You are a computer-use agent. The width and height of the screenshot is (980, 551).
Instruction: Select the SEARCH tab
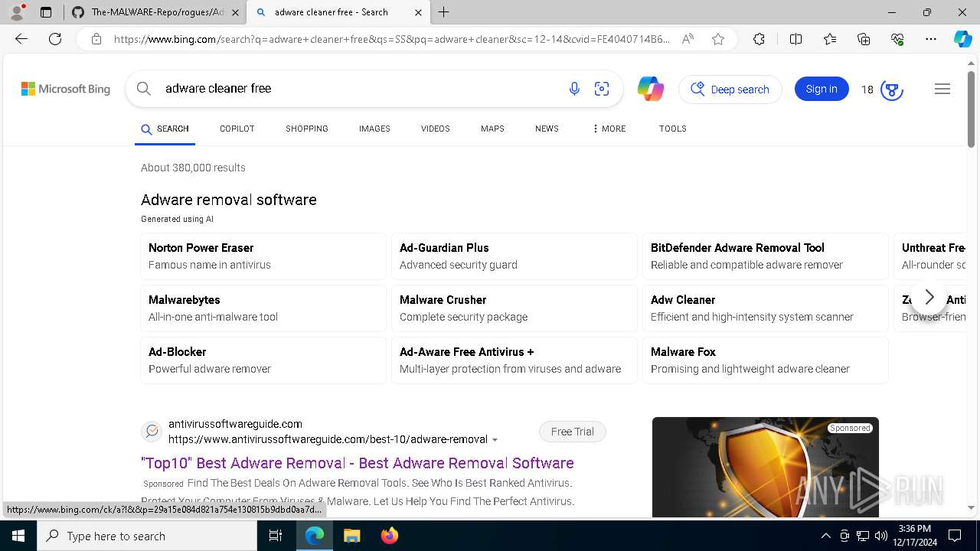[165, 129]
